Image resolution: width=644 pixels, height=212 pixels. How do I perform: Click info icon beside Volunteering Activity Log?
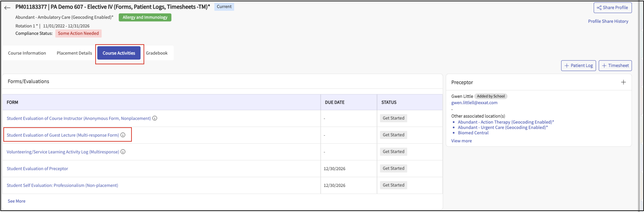tap(123, 152)
